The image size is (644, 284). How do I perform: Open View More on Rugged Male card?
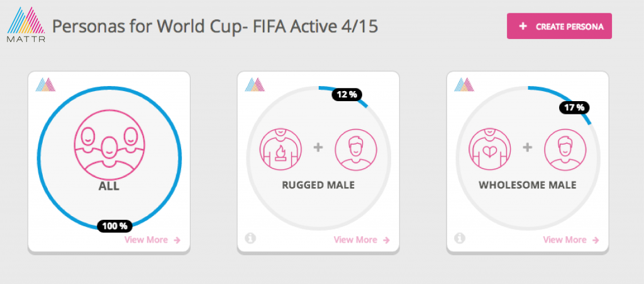[x=362, y=239]
